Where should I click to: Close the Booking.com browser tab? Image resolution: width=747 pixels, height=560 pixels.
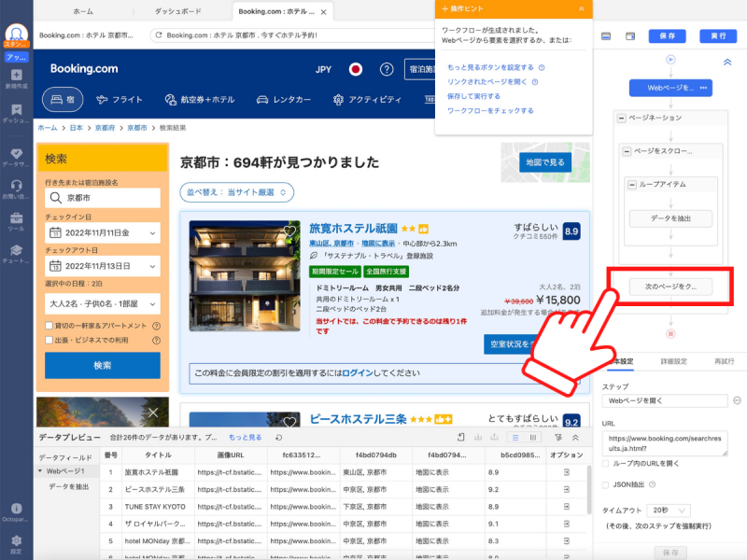point(323,12)
